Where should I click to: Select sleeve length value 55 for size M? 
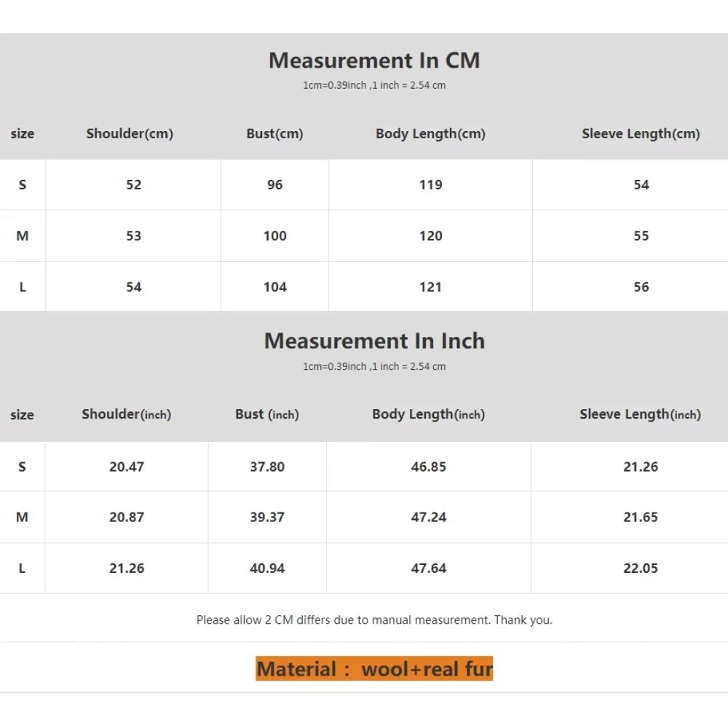point(641,236)
